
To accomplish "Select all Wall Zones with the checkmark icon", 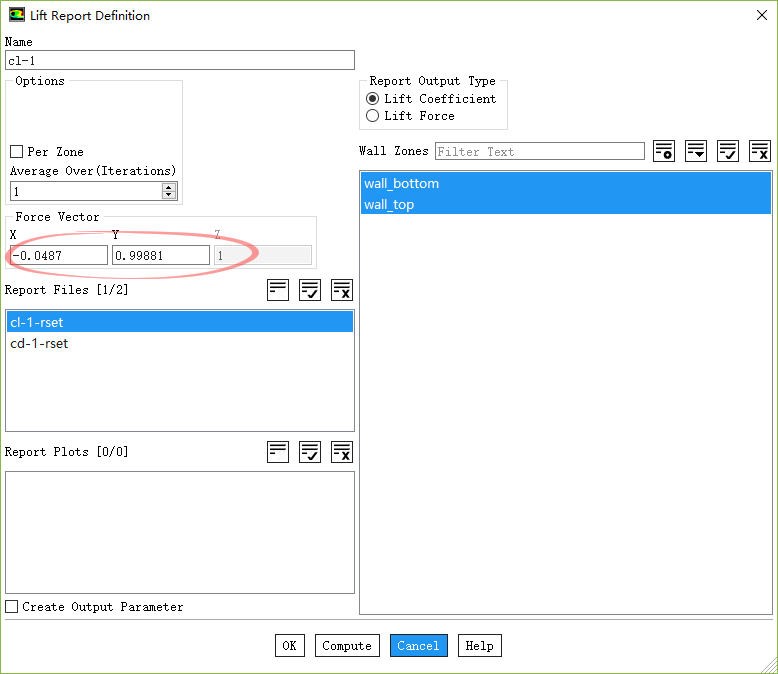I will pos(728,151).
